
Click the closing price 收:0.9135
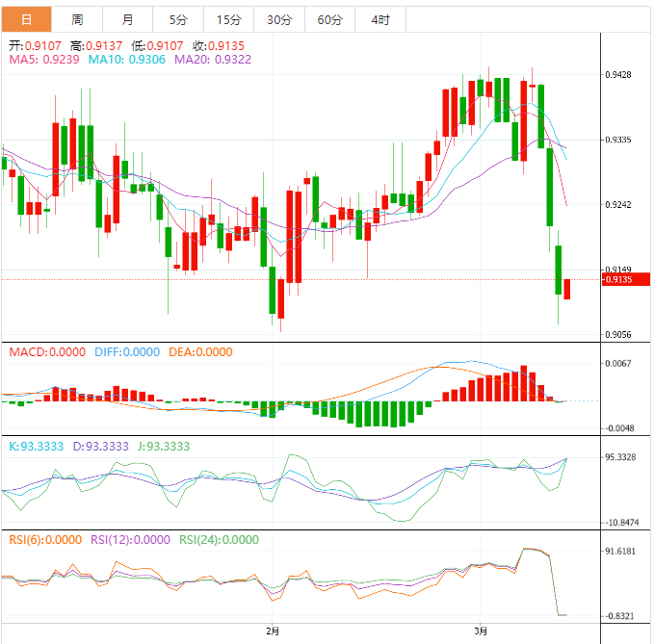[x=218, y=46]
